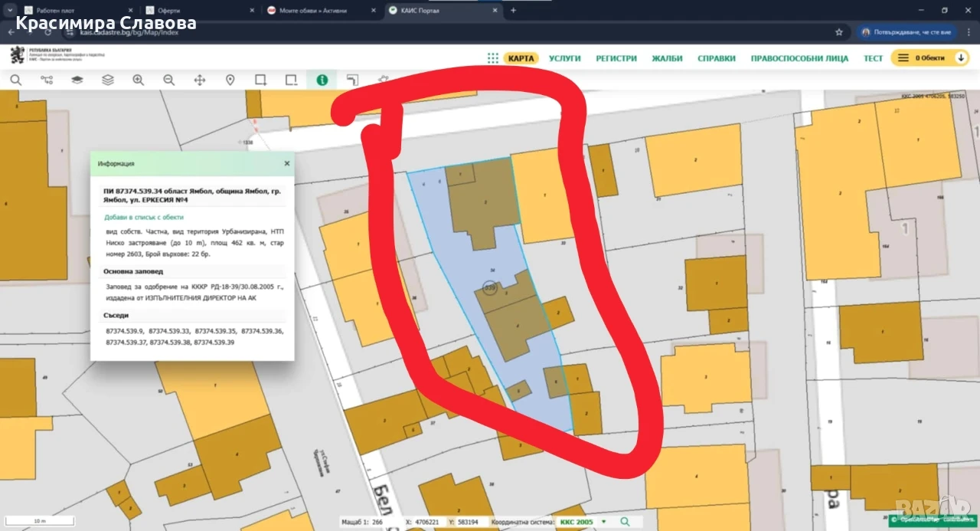This screenshot has height=531, width=980.
Task: Open the КАРТА menu item
Action: (521, 58)
